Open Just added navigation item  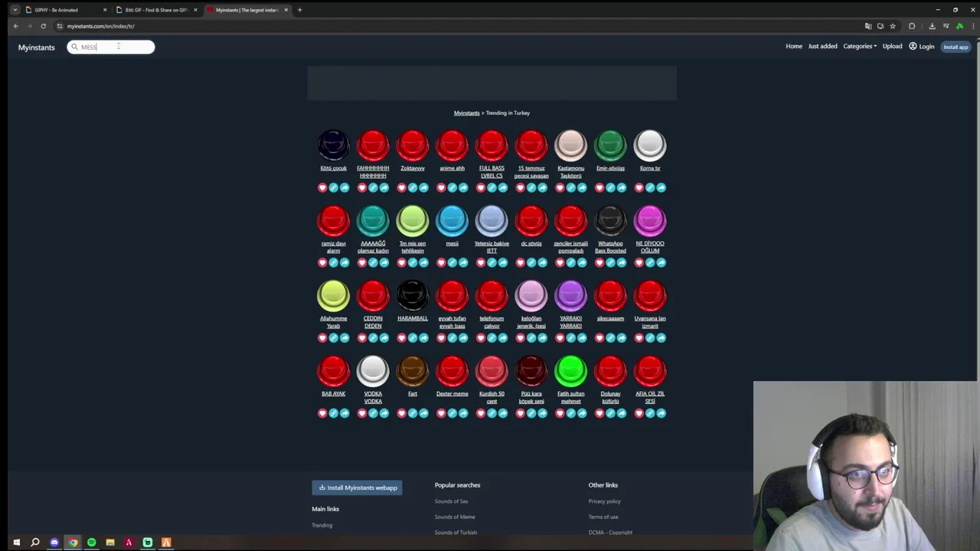[823, 47]
